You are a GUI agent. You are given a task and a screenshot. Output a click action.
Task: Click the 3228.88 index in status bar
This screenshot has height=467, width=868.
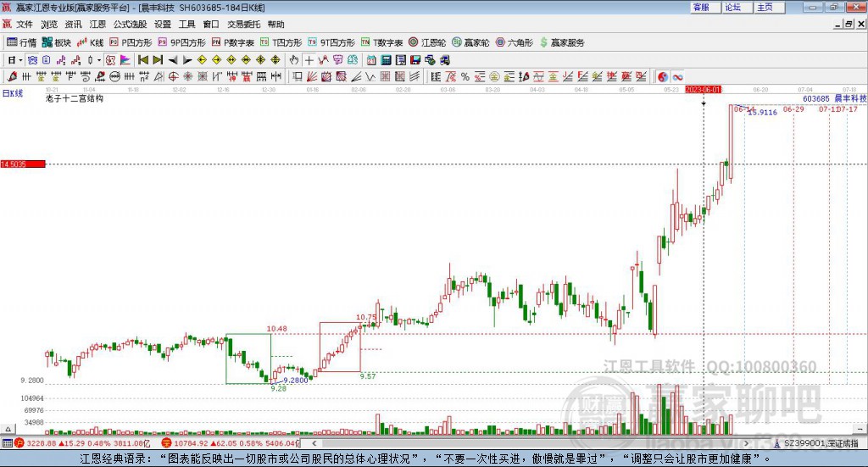[x=42, y=443]
